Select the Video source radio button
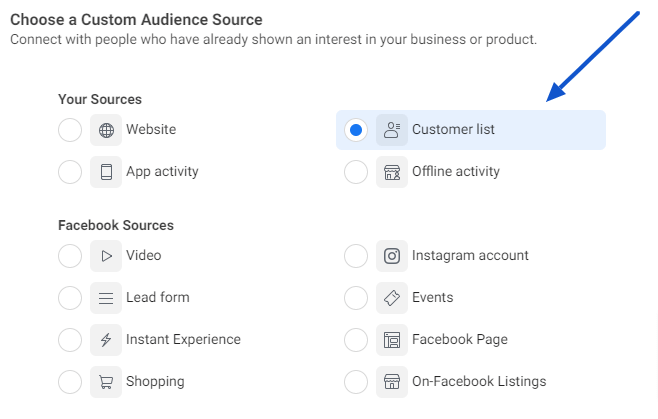658x419 pixels. pyautogui.click(x=70, y=256)
